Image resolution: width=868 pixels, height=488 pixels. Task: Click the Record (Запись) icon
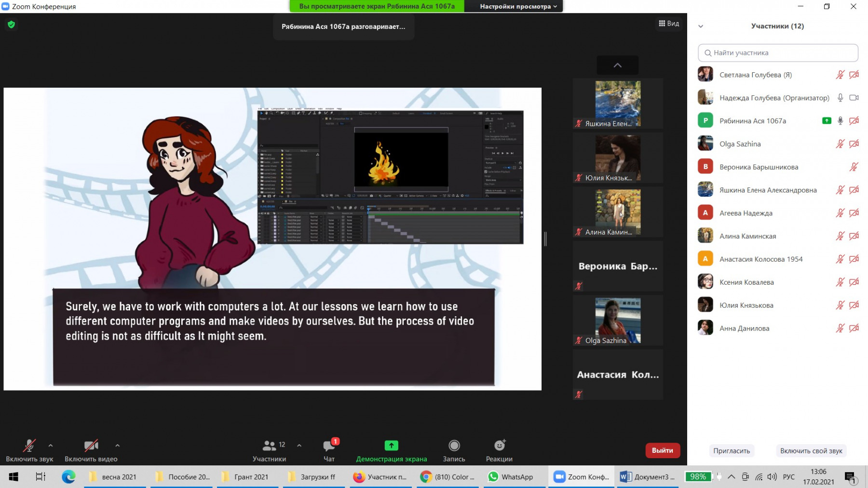[x=454, y=446]
